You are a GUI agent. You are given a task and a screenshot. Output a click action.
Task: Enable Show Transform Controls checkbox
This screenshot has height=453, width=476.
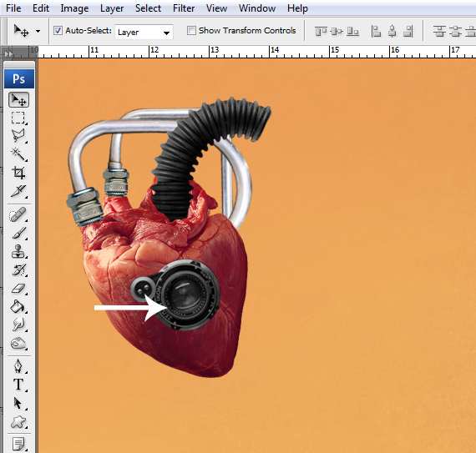point(191,31)
